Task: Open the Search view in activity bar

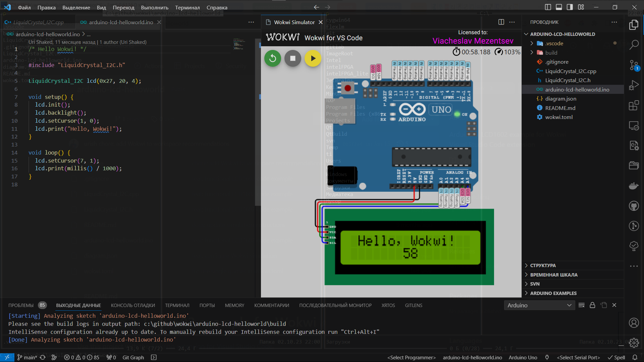Action: coord(634,45)
